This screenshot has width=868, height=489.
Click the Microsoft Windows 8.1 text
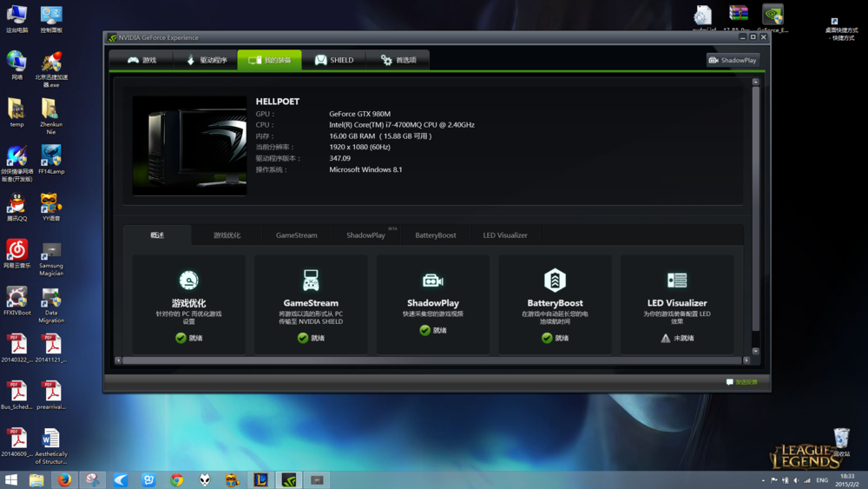(365, 169)
